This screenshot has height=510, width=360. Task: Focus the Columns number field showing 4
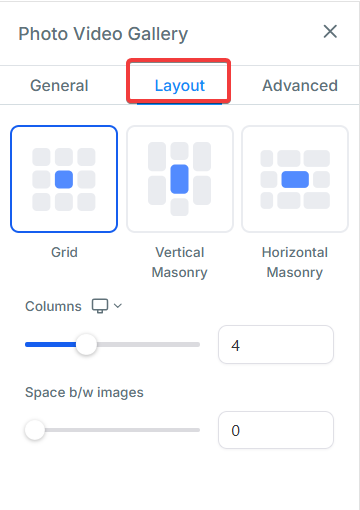pyautogui.click(x=276, y=345)
